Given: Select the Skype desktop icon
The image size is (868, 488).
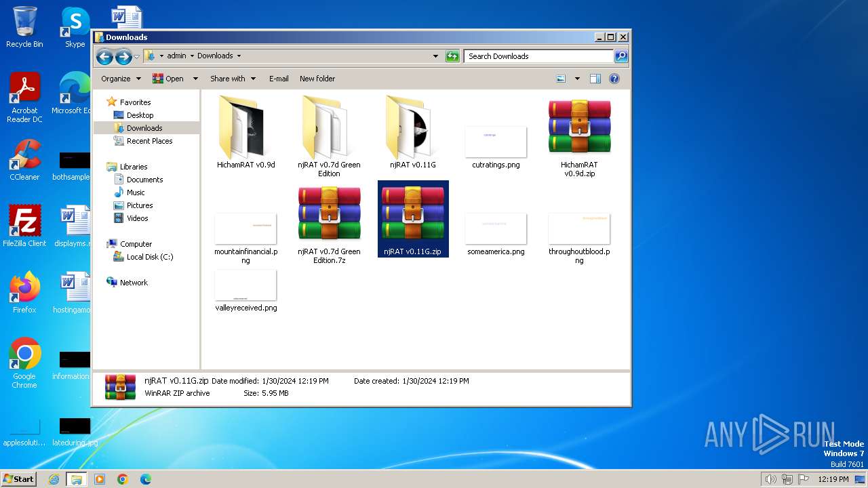Looking at the screenshot, I should (x=75, y=27).
